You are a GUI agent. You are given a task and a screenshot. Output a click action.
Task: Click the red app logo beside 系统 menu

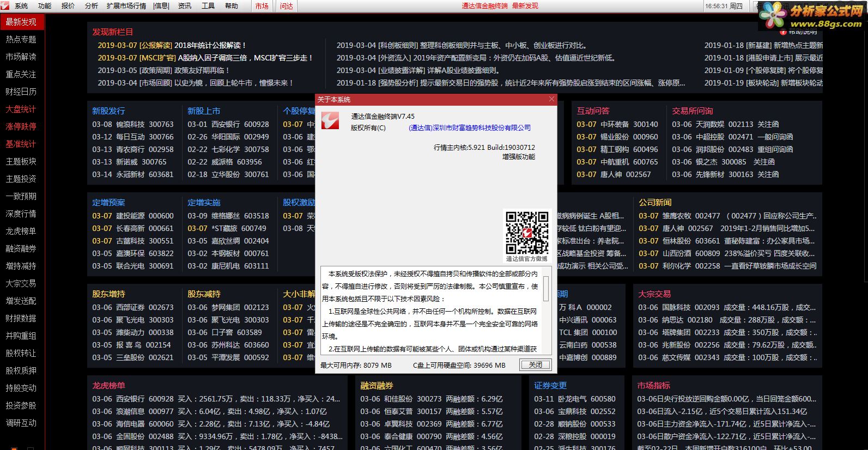click(5, 5)
